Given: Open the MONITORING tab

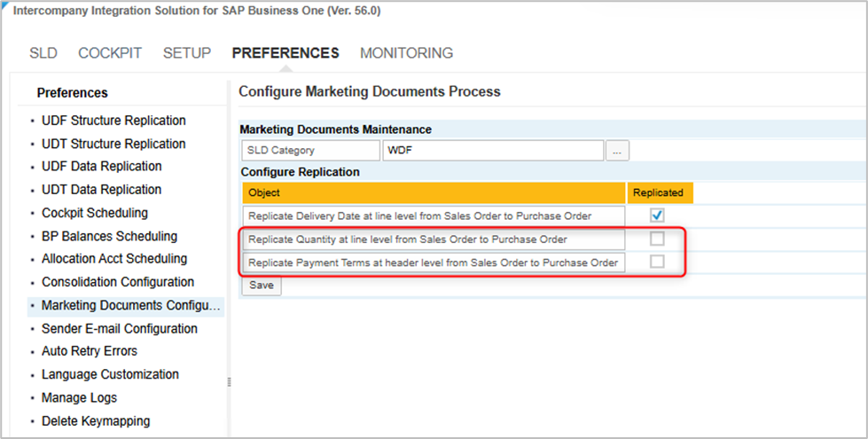Looking at the screenshot, I should click(x=406, y=53).
